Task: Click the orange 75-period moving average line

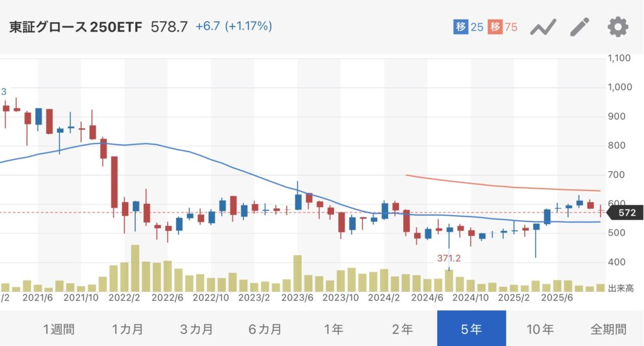Action: click(503, 186)
